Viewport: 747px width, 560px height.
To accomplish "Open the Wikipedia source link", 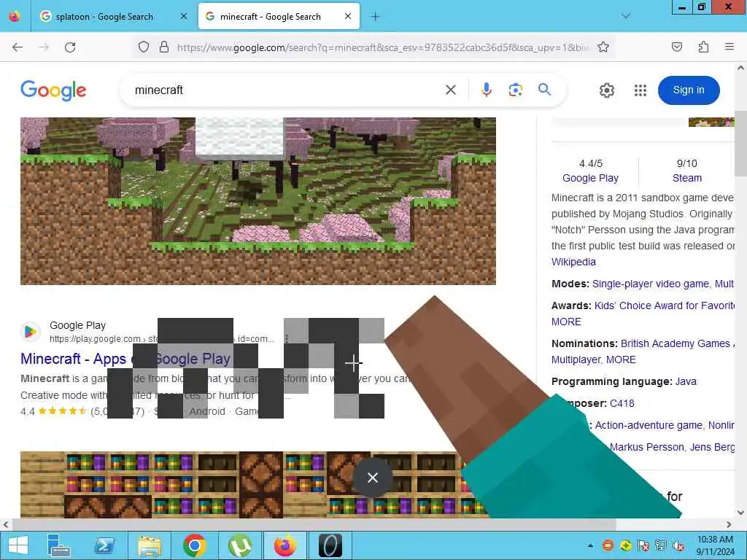I will tap(573, 262).
